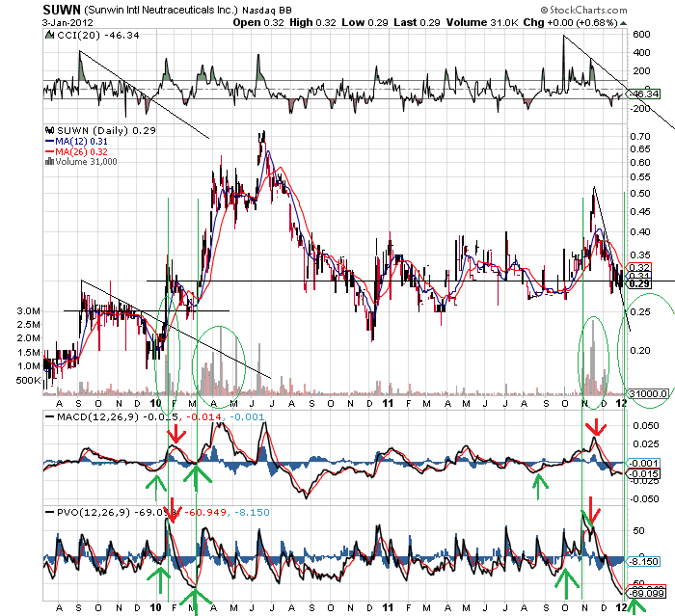Viewport: 675px width, 616px height.
Task: Click the boxed -69.099 PVO axis tag
Action: click(647, 594)
